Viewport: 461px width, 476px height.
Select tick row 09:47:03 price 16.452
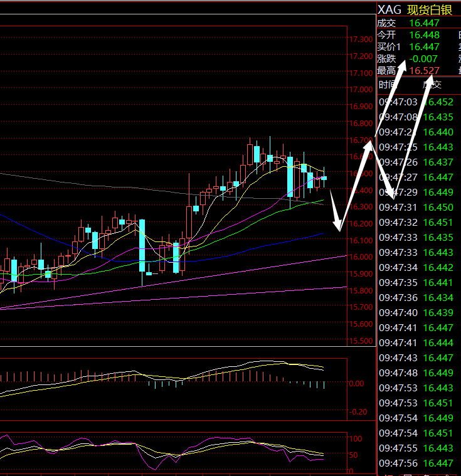pos(416,102)
